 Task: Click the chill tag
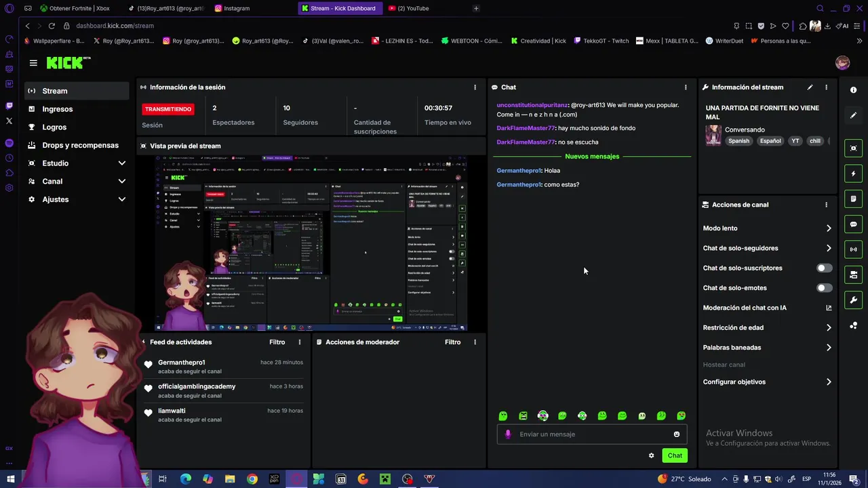(814, 141)
